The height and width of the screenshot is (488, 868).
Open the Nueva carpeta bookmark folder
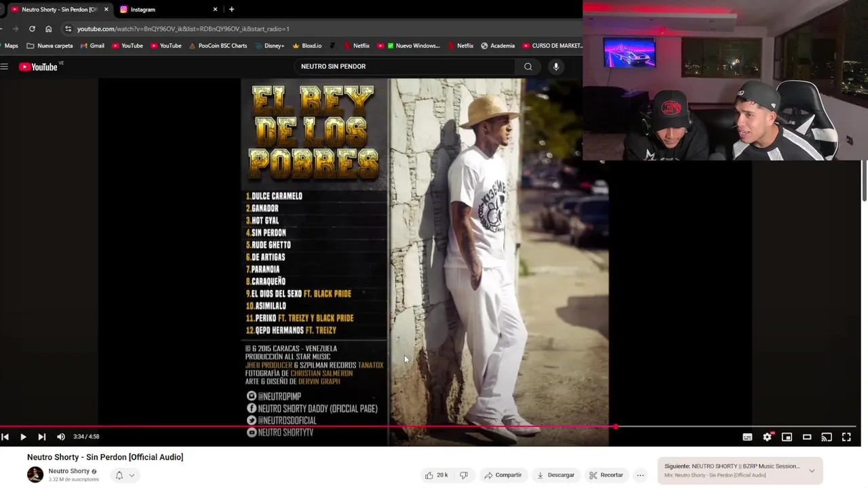click(50, 45)
